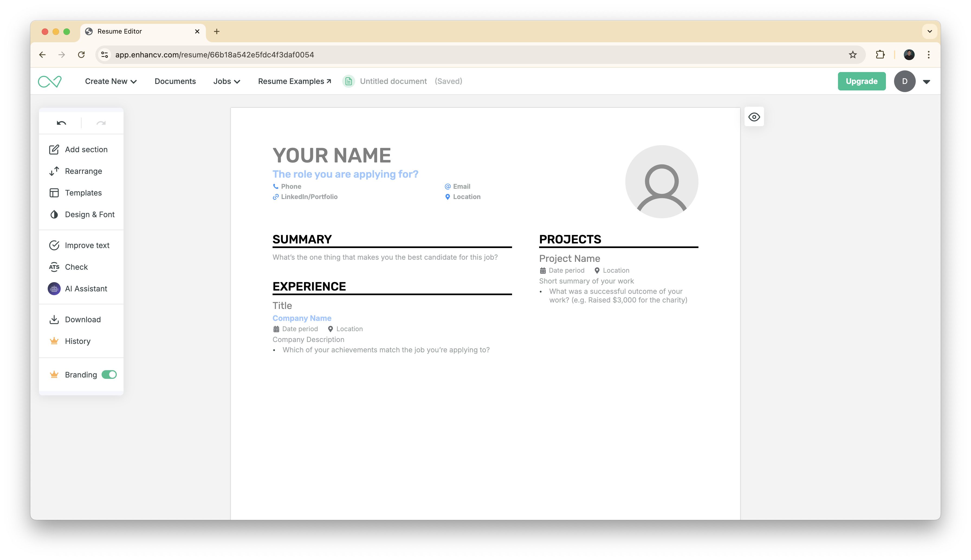Edit the achievements bullet point
This screenshot has height=560, width=971.
coord(386,350)
